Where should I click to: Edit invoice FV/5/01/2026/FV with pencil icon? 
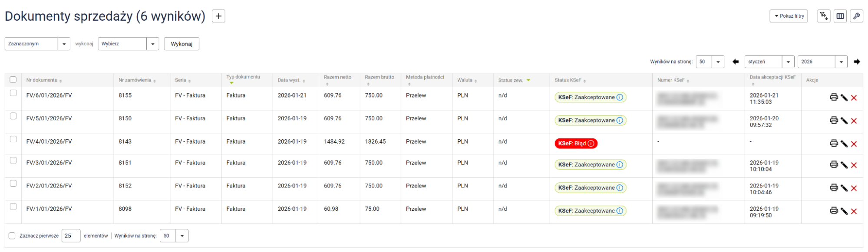[x=844, y=121]
